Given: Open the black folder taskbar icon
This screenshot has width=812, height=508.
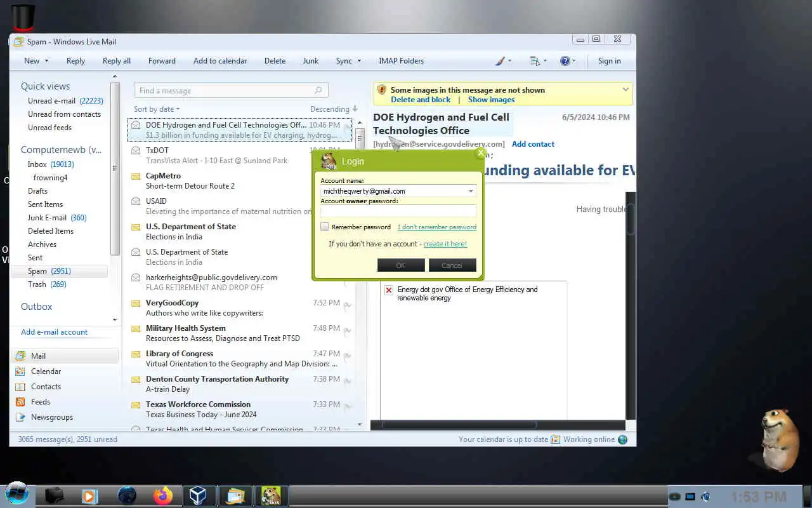Looking at the screenshot, I should (x=55, y=495).
